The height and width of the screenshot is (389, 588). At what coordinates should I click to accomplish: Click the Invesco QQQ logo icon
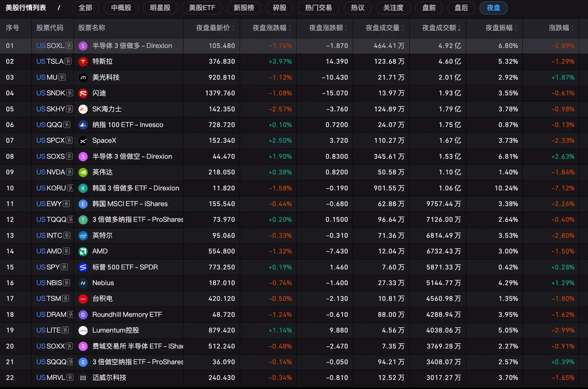tap(83, 125)
